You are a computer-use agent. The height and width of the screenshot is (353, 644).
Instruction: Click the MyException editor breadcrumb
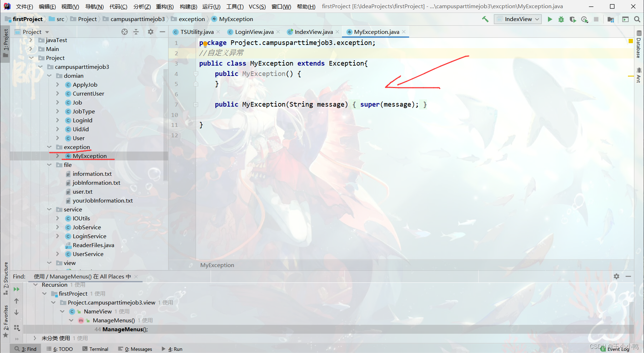click(x=217, y=265)
